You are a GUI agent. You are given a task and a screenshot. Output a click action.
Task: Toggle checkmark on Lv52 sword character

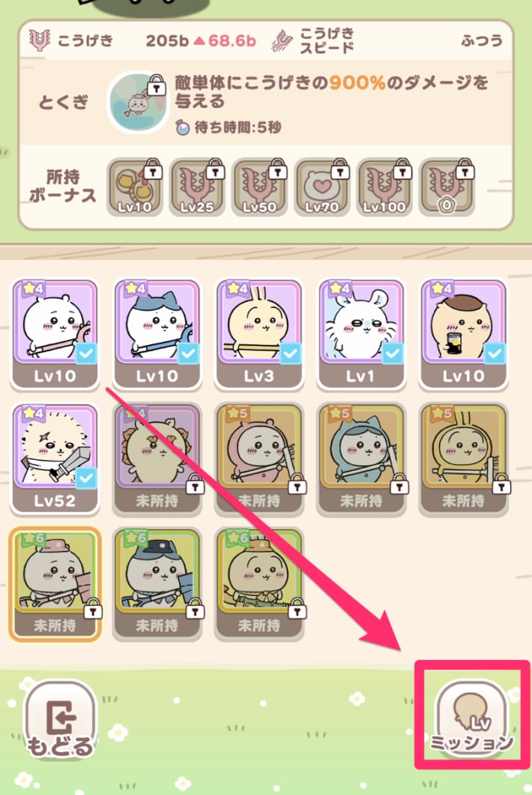point(86,477)
